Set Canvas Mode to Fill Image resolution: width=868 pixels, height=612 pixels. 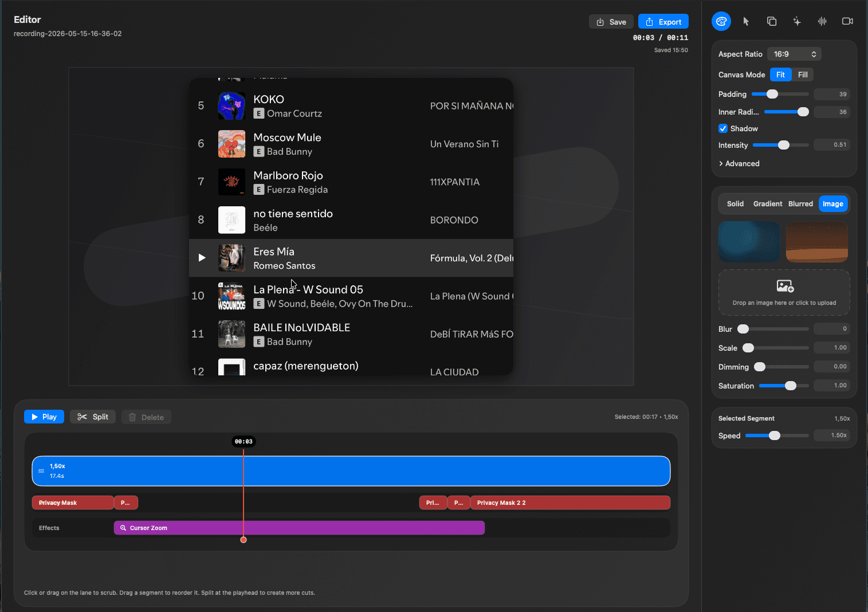pyautogui.click(x=803, y=74)
